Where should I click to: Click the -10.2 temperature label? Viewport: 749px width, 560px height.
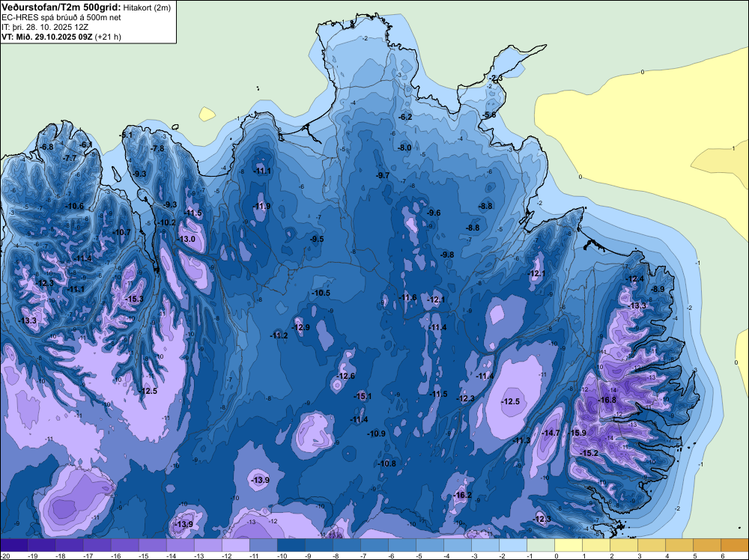pos(167,222)
